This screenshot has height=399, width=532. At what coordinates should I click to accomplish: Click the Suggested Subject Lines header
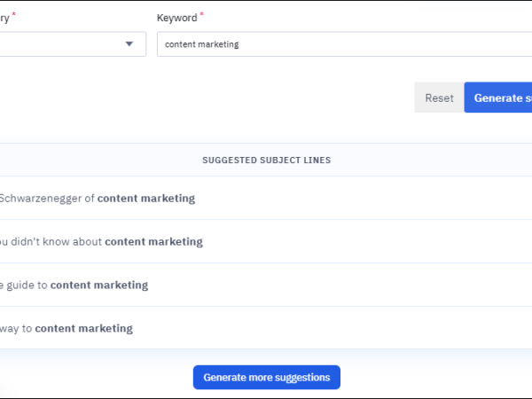(266, 160)
